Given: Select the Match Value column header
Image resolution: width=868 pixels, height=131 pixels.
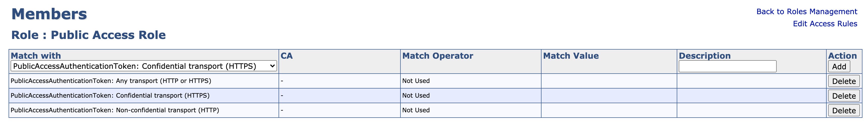Looking at the screenshot, I should click(x=571, y=56).
